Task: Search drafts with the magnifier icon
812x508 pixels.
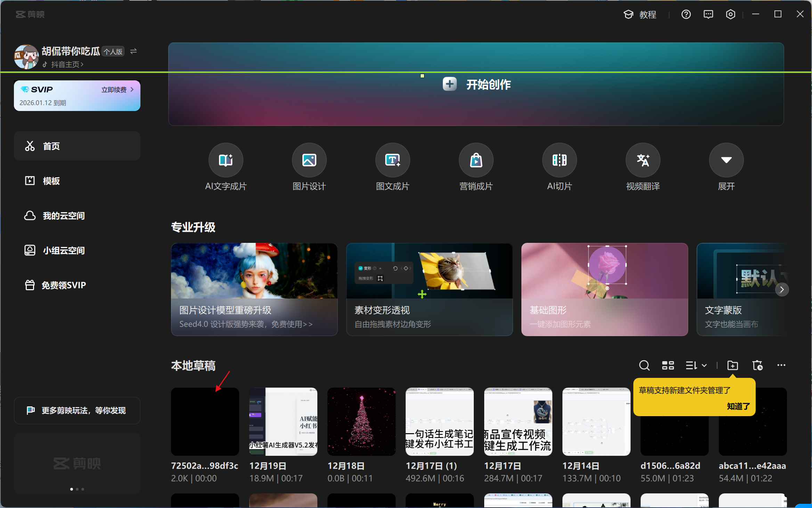Action: pyautogui.click(x=644, y=365)
